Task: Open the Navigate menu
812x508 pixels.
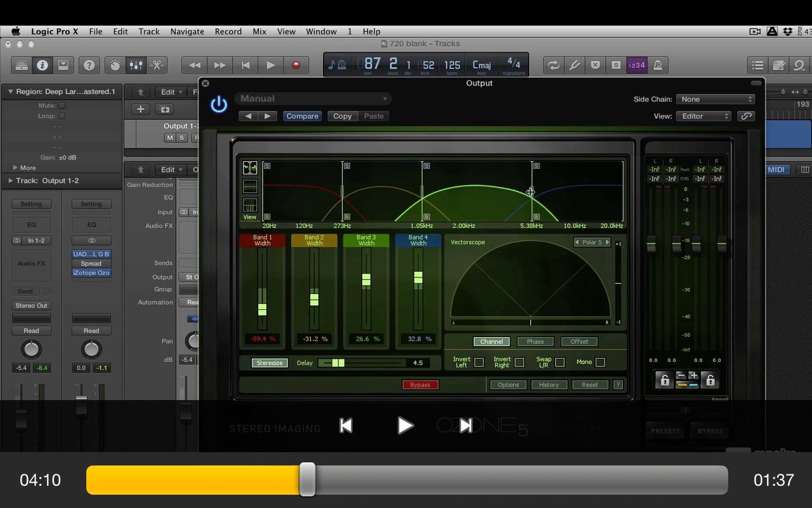Action: pyautogui.click(x=187, y=31)
